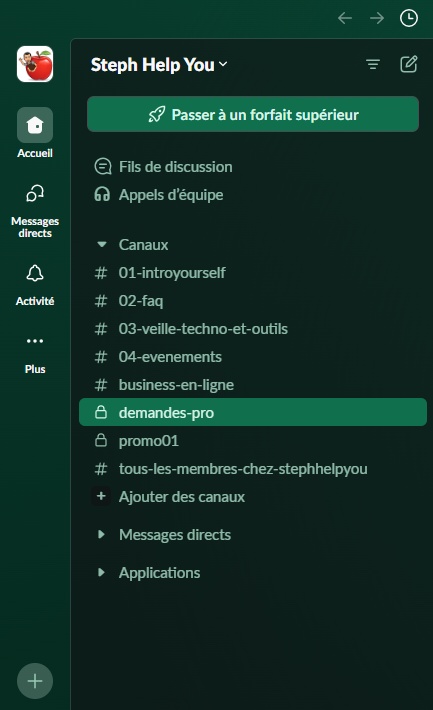
Task: Click Passer à un forfait supérieur
Action: 253,114
